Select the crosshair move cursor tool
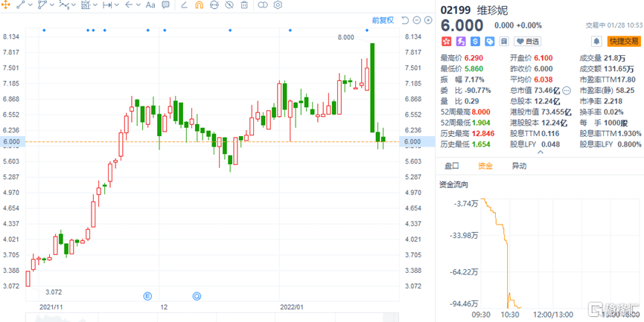Image resolution: width=644 pixels, height=322 pixels. click(x=6, y=5)
